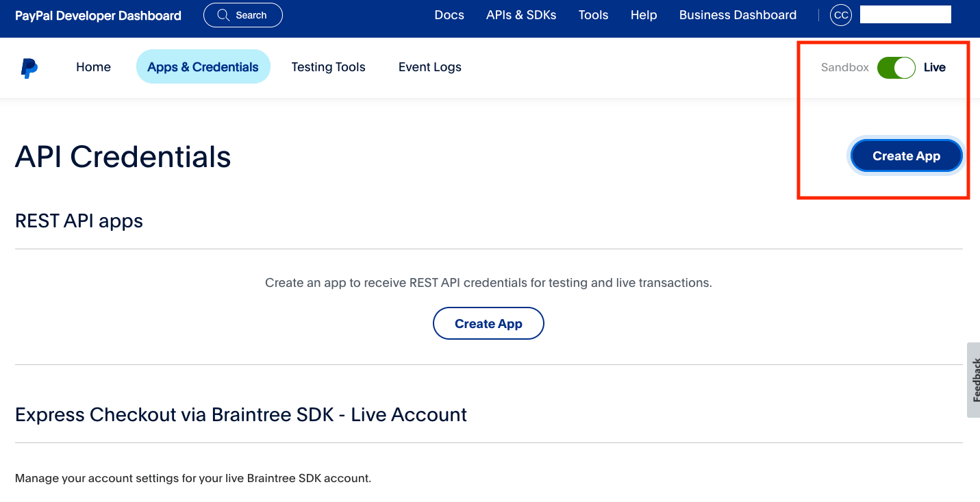This screenshot has height=502, width=980.
Task: Select the Live label beside the switch
Action: tap(934, 68)
